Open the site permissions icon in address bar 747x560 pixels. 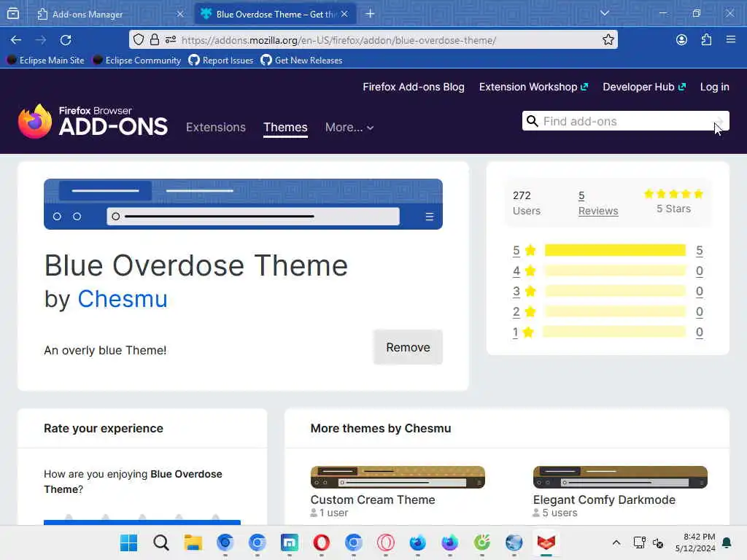click(171, 40)
